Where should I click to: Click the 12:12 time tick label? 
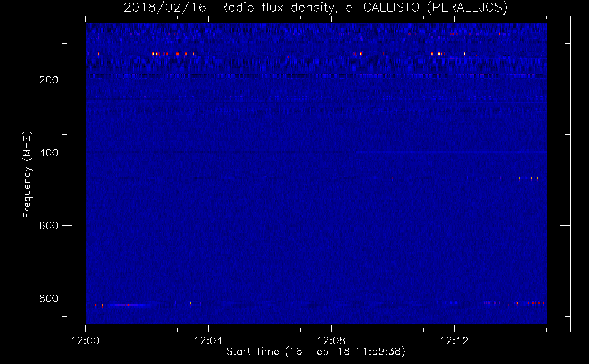pyautogui.click(x=454, y=341)
